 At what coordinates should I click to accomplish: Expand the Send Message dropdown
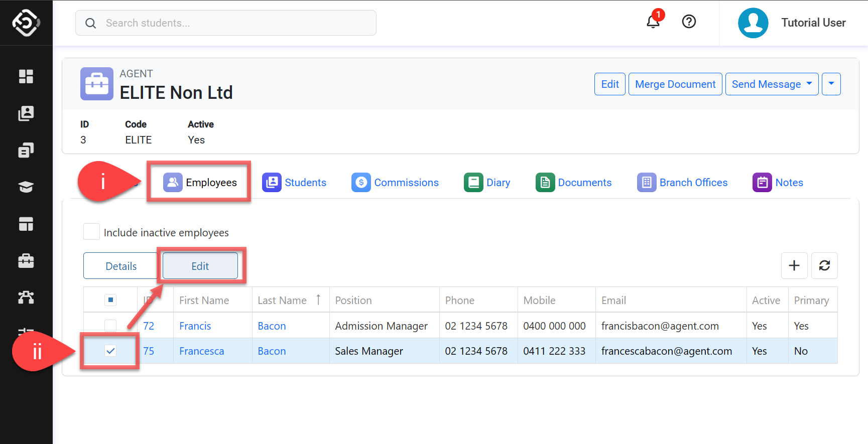(772, 84)
